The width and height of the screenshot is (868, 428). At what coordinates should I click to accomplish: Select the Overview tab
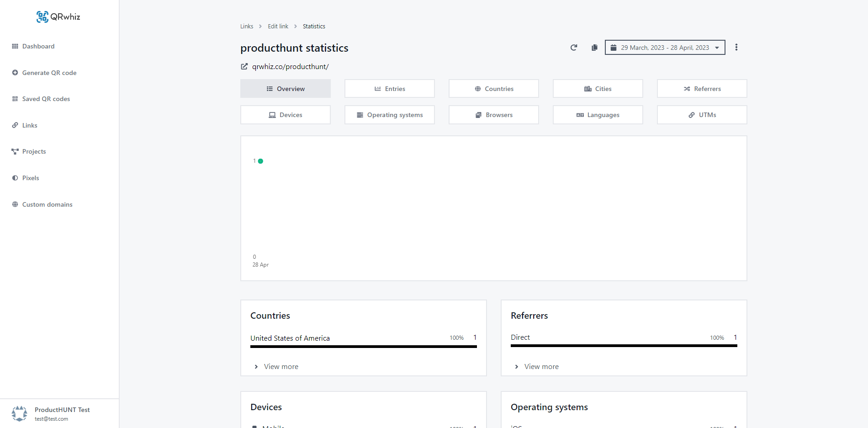[x=286, y=89]
